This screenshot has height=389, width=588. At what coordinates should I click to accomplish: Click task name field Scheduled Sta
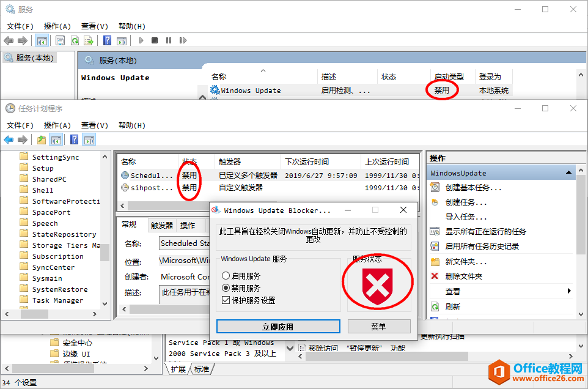tap(184, 243)
